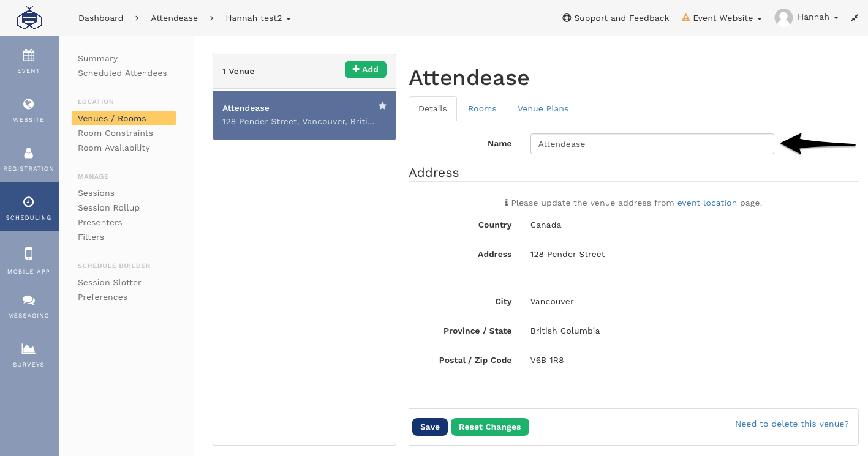The height and width of the screenshot is (456, 868).
Task: Switch to the Details tab
Action: click(432, 108)
